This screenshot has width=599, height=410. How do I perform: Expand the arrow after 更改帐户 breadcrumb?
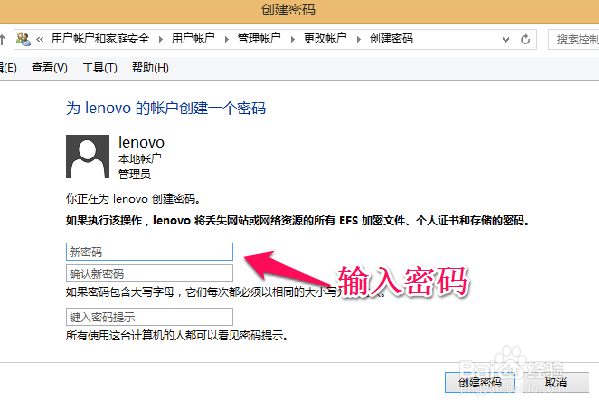(359, 39)
